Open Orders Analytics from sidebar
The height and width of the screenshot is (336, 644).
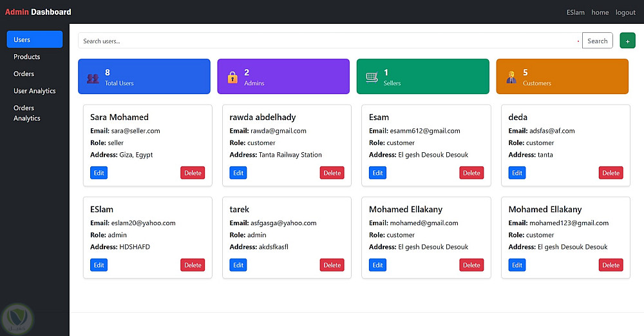27,113
